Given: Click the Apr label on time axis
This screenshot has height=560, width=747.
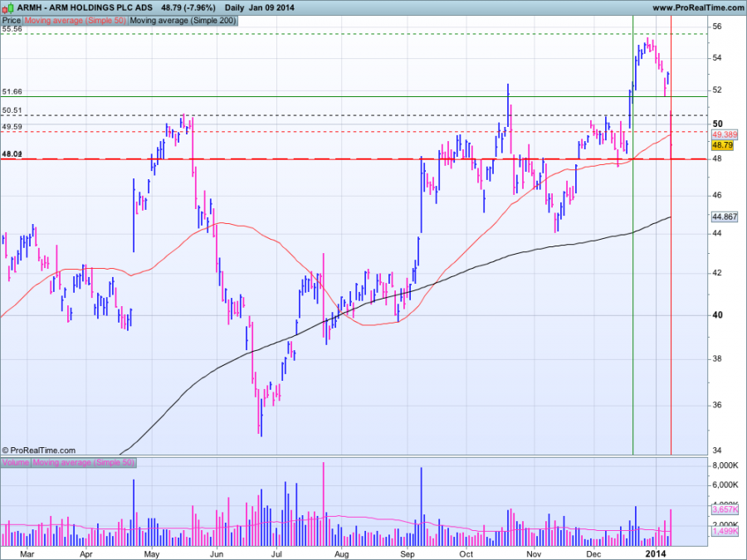Looking at the screenshot, I should [x=86, y=554].
